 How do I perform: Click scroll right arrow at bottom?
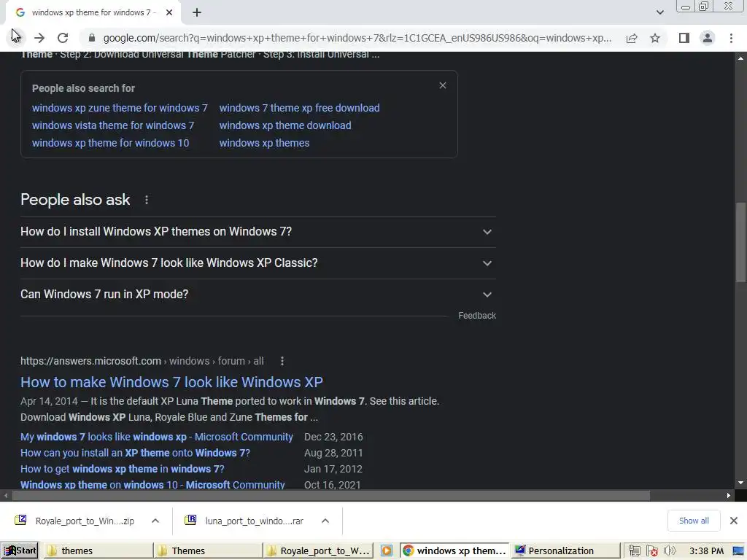tap(729, 496)
